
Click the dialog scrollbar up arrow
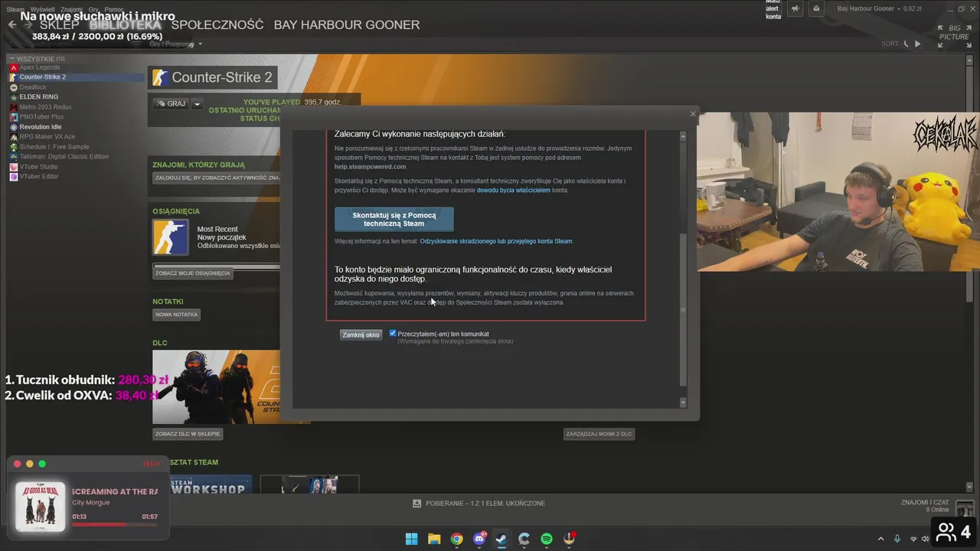tap(683, 136)
